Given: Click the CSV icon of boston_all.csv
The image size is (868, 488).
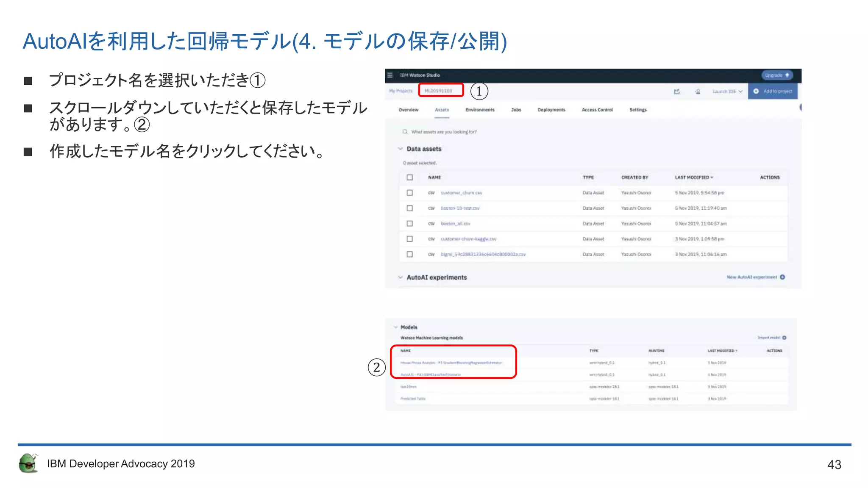Looking at the screenshot, I should coord(431,223).
